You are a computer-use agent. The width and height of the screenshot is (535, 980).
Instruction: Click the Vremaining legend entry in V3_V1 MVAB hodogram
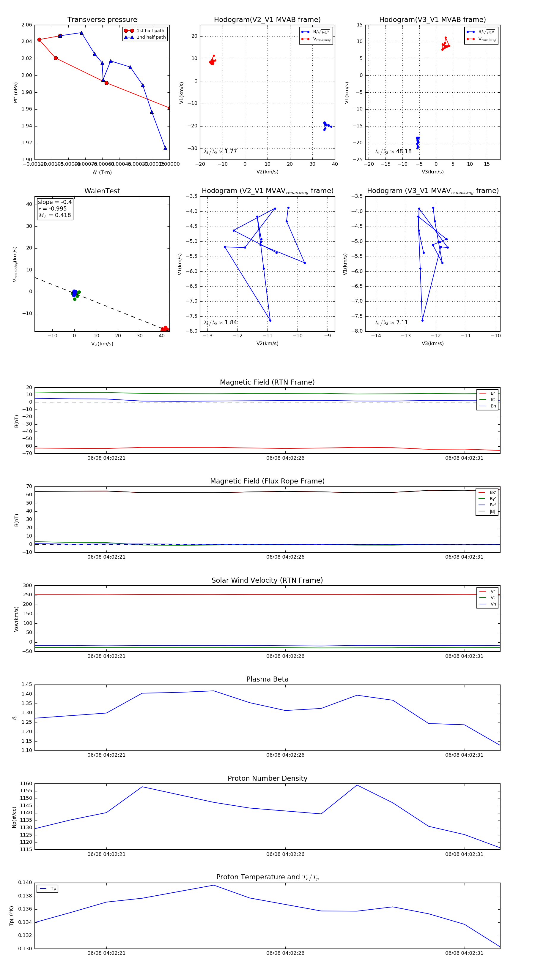click(481, 39)
